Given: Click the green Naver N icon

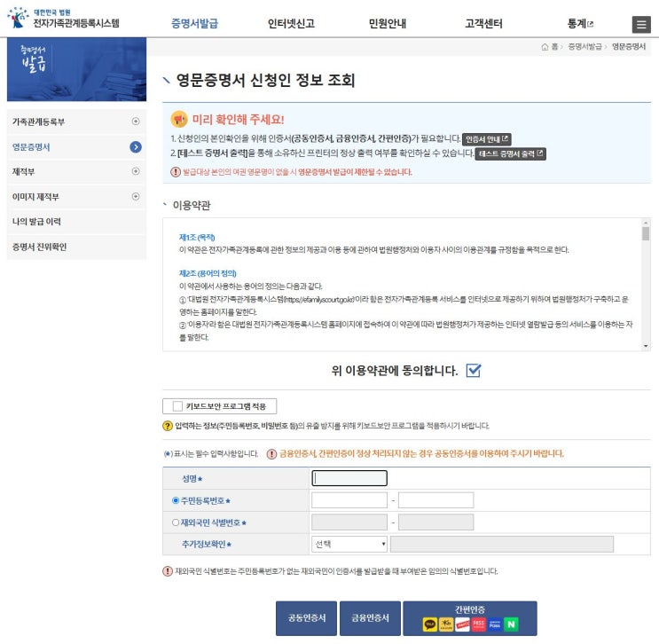Looking at the screenshot, I should pyautogui.click(x=512, y=624).
